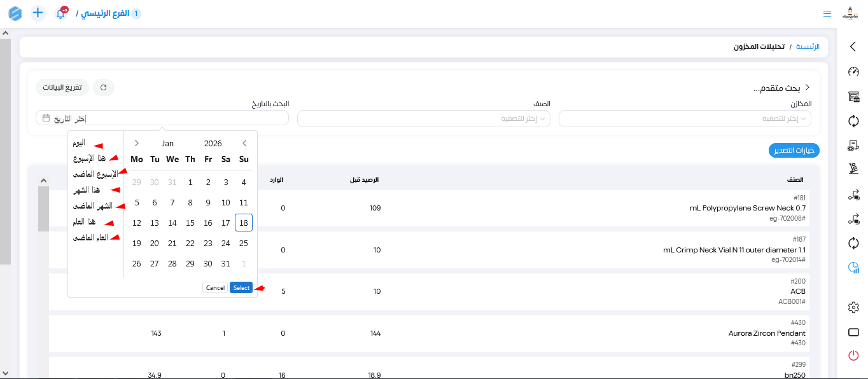The image size is (868, 379).
Task: Click the red power logout icon
Action: pyautogui.click(x=853, y=355)
